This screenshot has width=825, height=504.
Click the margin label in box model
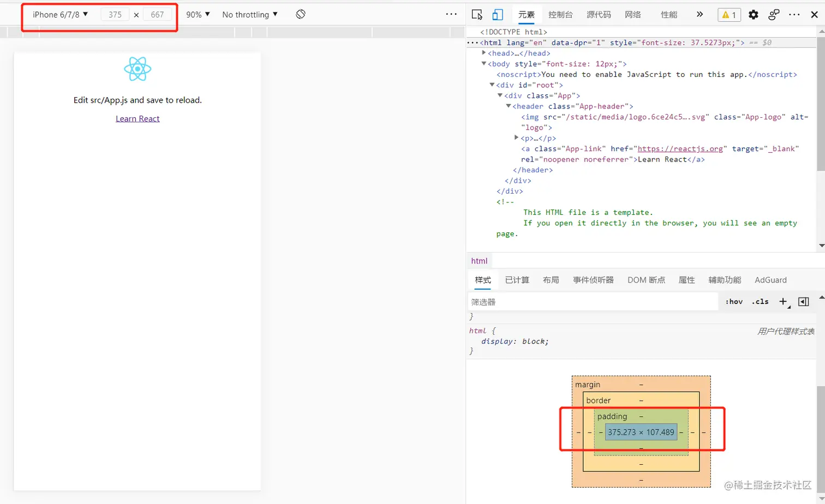pyautogui.click(x=588, y=385)
